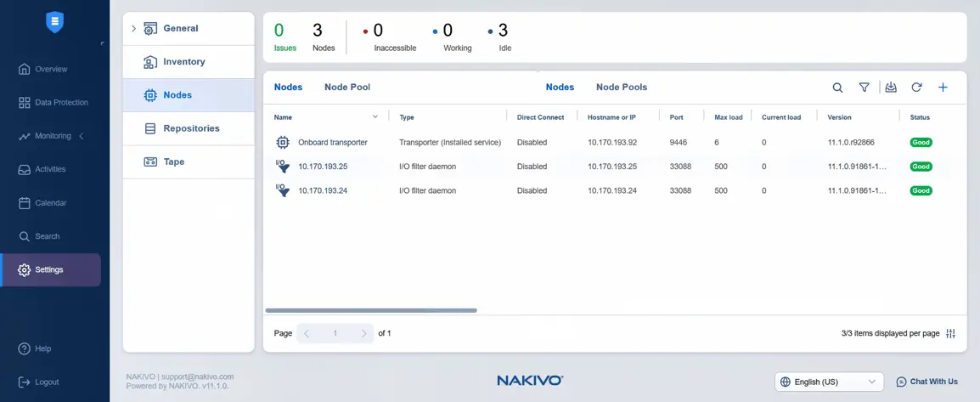
Task: Go to next page arrow
Action: (x=363, y=334)
